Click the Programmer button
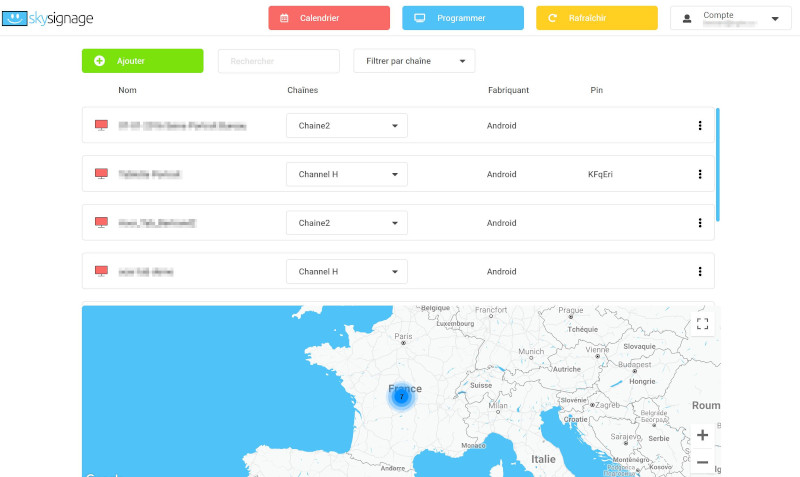 tap(463, 18)
